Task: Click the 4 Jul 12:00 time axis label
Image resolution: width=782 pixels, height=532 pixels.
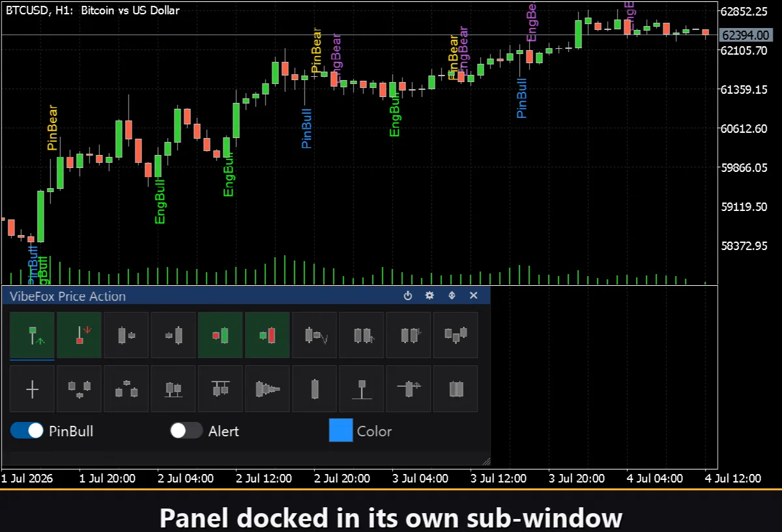Action: coord(733,479)
